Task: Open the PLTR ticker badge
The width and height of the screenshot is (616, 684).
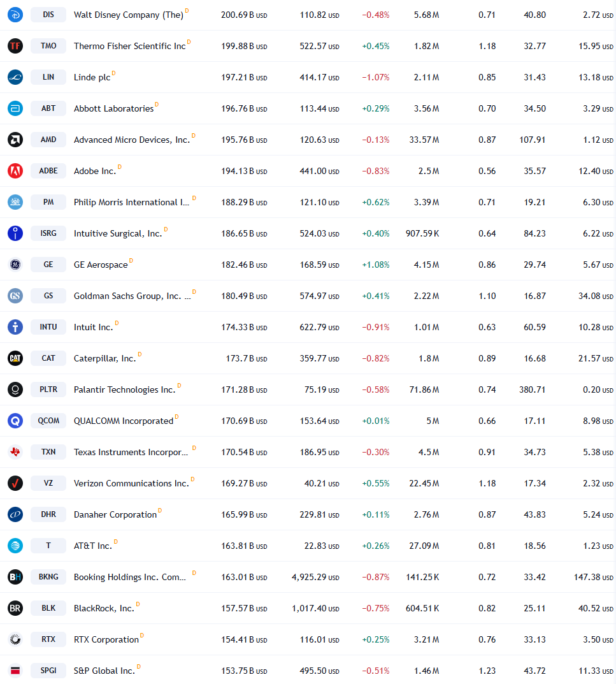Action: 48,389
